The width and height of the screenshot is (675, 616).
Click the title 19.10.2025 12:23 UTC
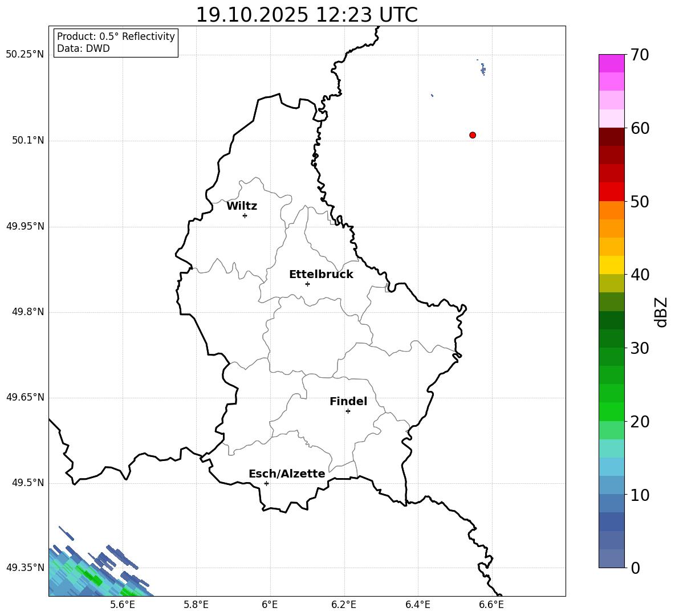307,15
